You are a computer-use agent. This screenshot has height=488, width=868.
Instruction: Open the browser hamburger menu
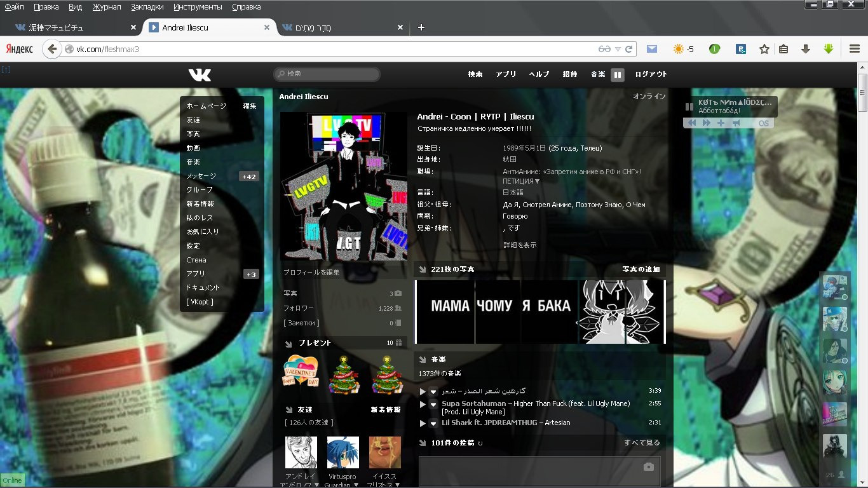pos(855,49)
